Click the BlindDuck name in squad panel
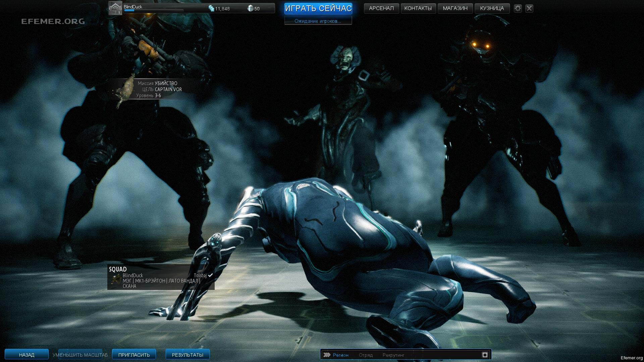This screenshot has width=644, height=362. tap(133, 275)
